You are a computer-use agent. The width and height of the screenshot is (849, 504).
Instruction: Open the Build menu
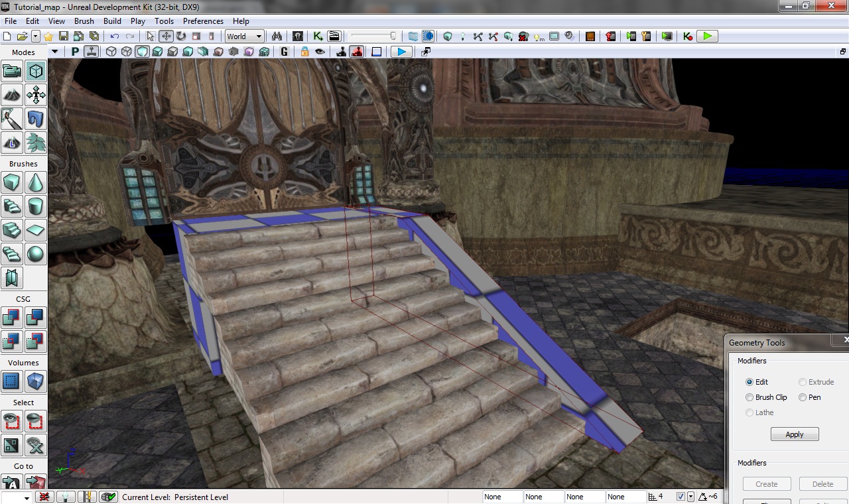pos(112,21)
